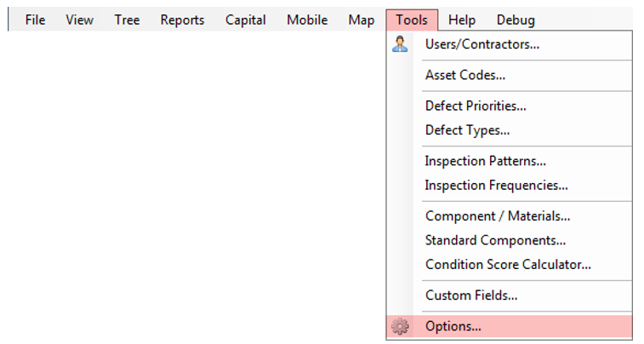Viewport: 644px width, 344px height.
Task: Click the Users/Contractors person icon
Action: coord(400,44)
